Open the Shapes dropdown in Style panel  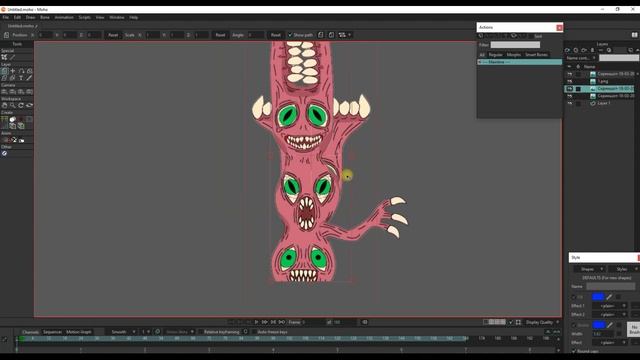click(590, 269)
